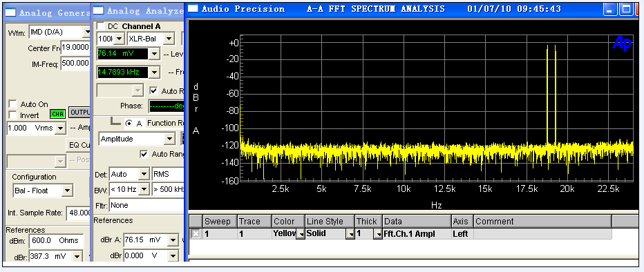Click the Phase reading display

pos(166,106)
